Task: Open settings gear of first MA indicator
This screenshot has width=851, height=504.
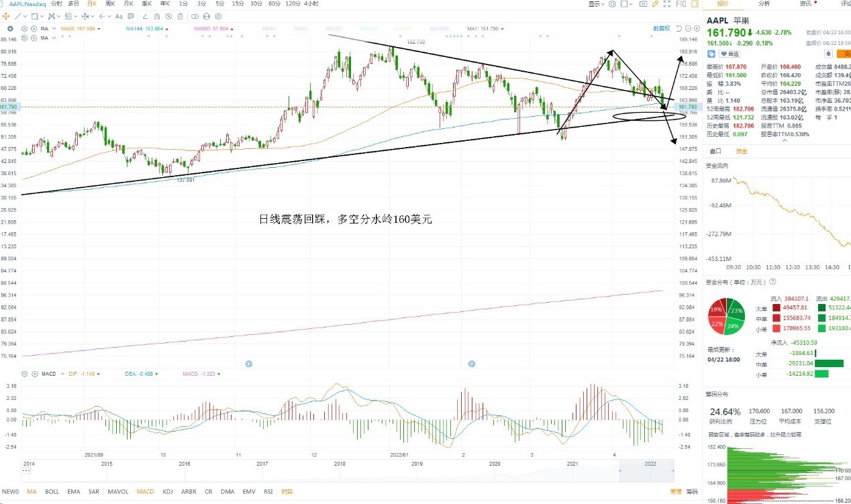Action: pos(25,29)
